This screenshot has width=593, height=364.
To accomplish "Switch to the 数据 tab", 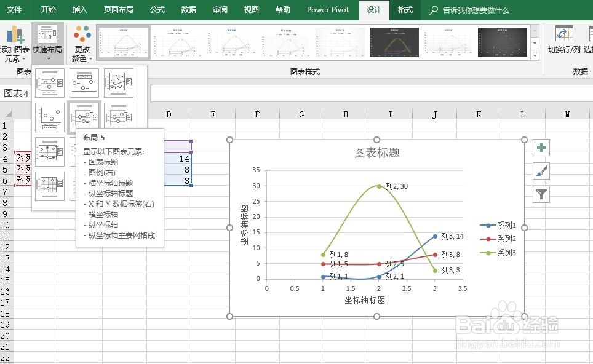I will point(188,10).
